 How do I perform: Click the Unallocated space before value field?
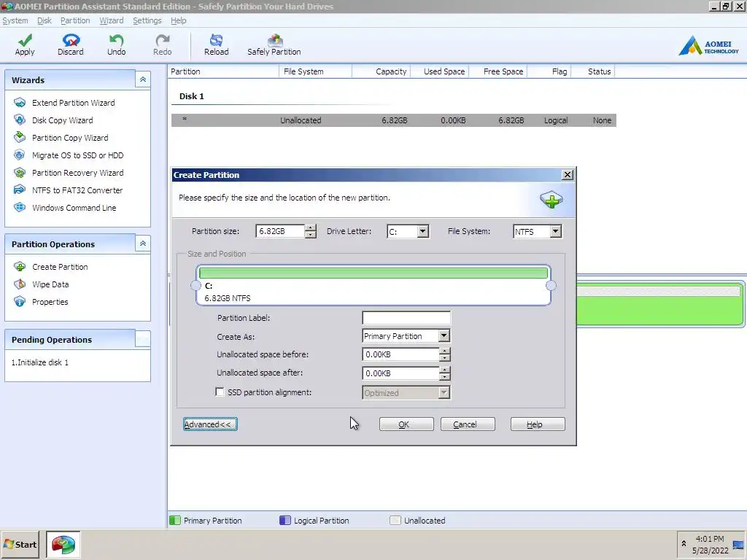[400, 354]
